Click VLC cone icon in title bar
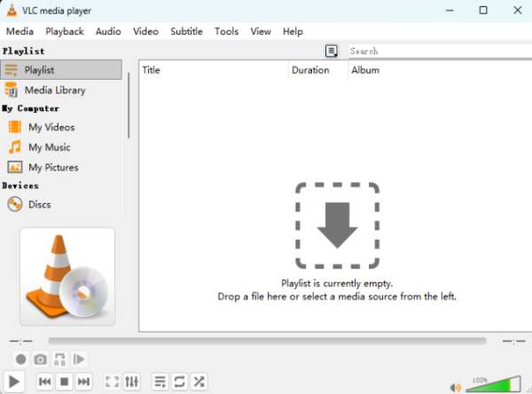This screenshot has height=394, width=532. (12, 11)
